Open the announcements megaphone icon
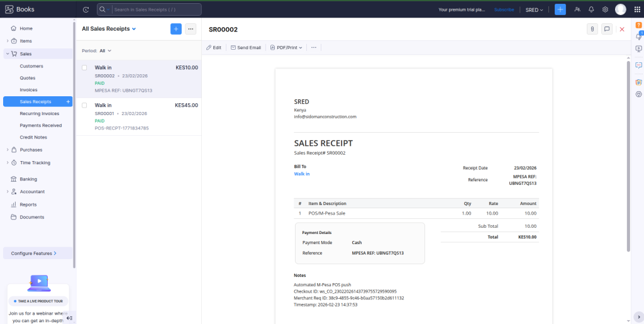Image resolution: width=644 pixels, height=324 pixels. click(639, 36)
